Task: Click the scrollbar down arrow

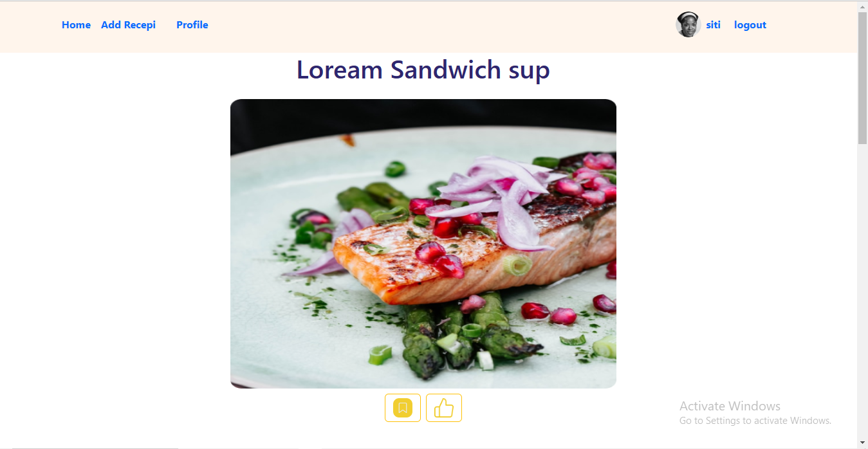Action: (x=862, y=443)
